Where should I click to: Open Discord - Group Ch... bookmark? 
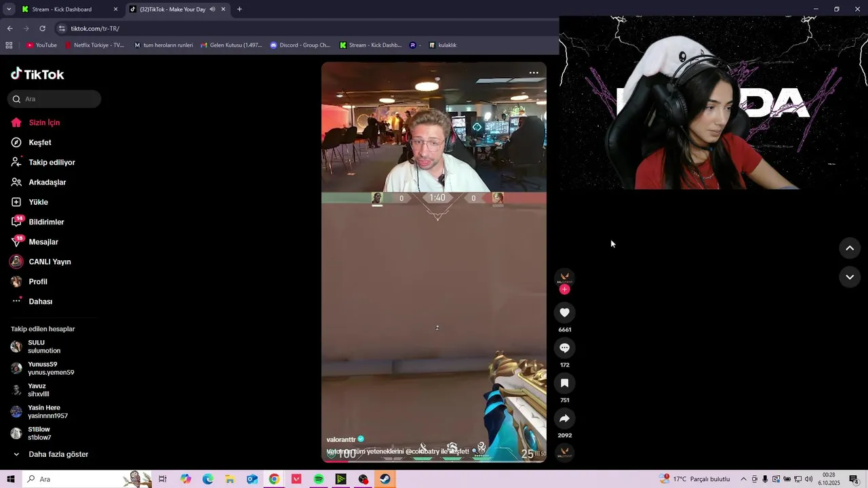coord(300,45)
